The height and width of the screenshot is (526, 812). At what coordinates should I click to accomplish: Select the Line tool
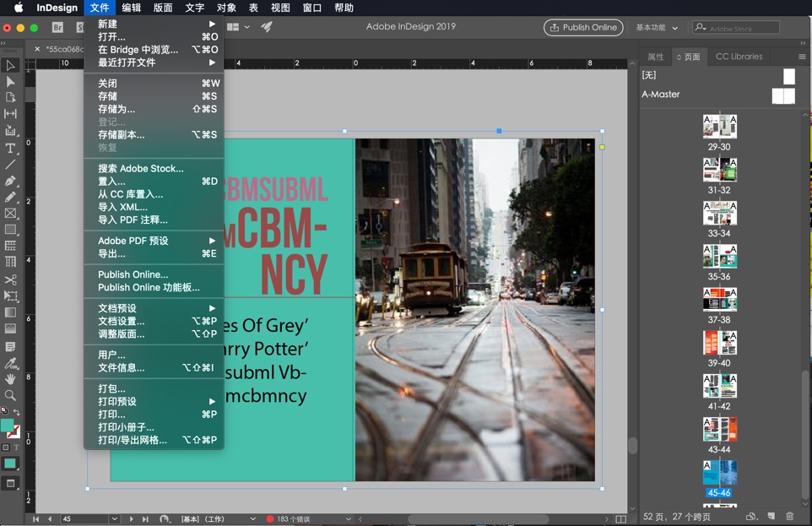pyautogui.click(x=10, y=165)
